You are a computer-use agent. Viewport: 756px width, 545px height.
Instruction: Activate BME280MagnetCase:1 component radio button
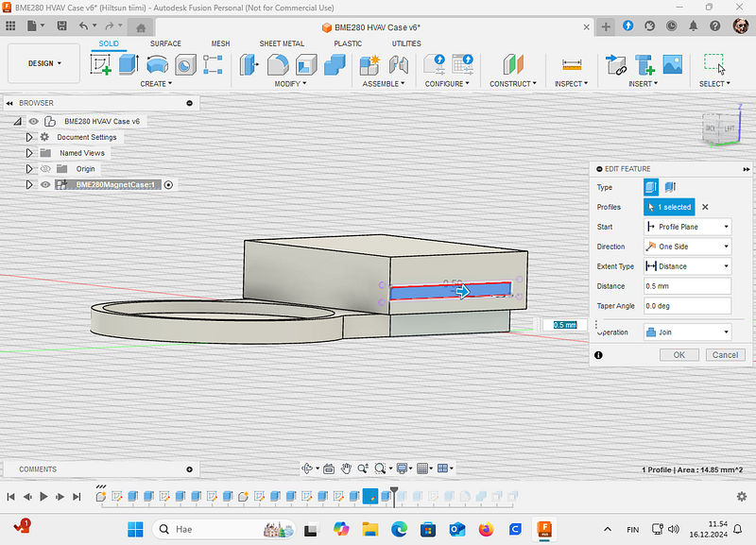(x=168, y=185)
